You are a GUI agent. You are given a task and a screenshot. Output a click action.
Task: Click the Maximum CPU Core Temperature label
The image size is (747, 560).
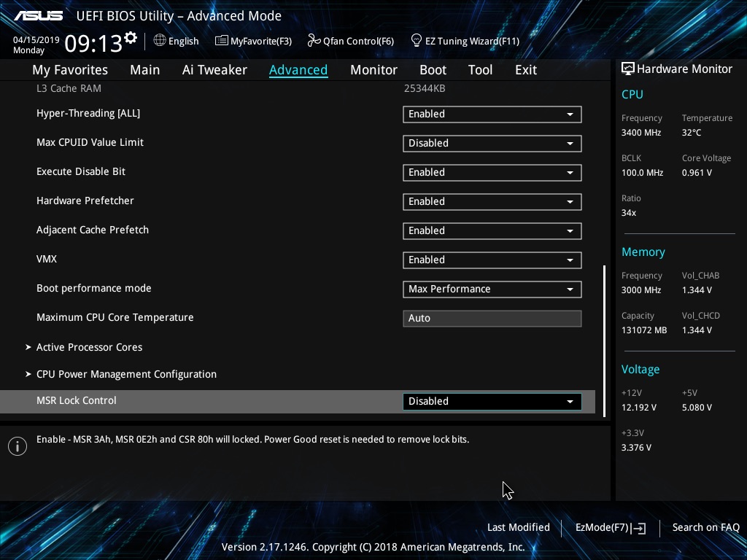tap(115, 318)
